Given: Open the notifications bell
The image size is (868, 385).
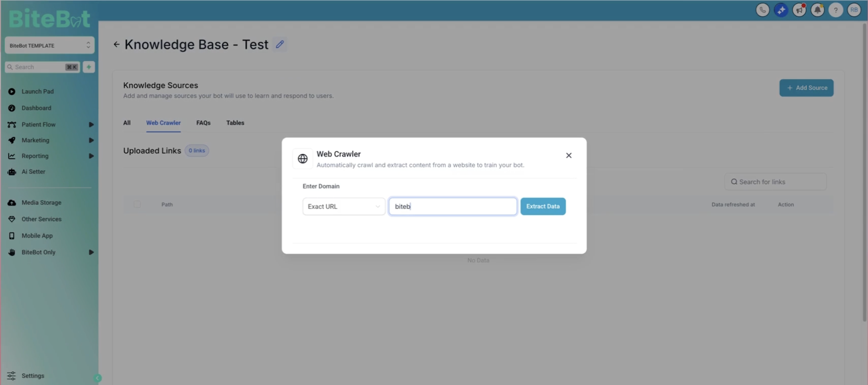Looking at the screenshot, I should coord(818,10).
